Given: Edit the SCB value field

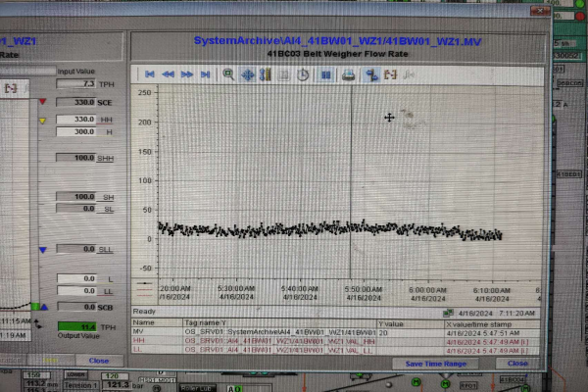Looking at the screenshot, I should click(76, 307).
